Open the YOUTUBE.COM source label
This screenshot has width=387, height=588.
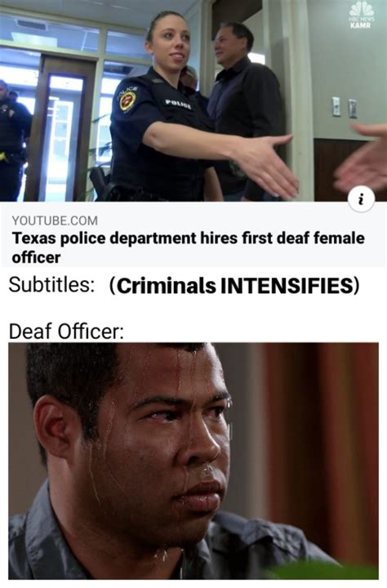(55, 220)
